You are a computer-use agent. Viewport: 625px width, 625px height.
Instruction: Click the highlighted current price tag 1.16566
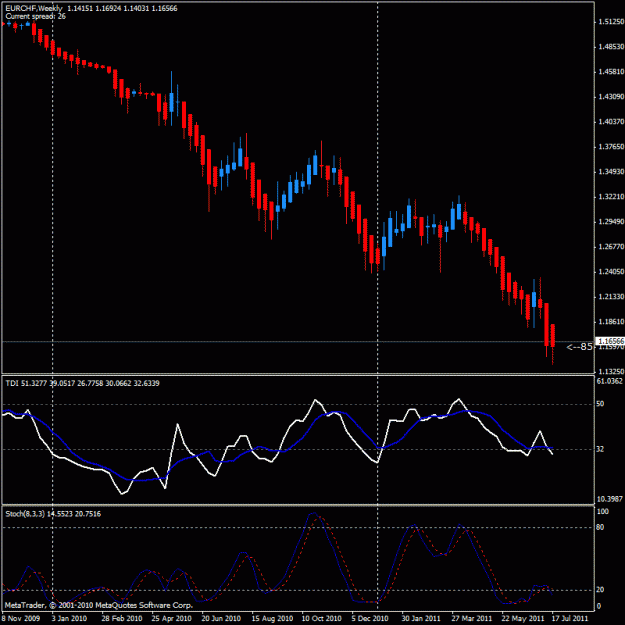point(610,341)
